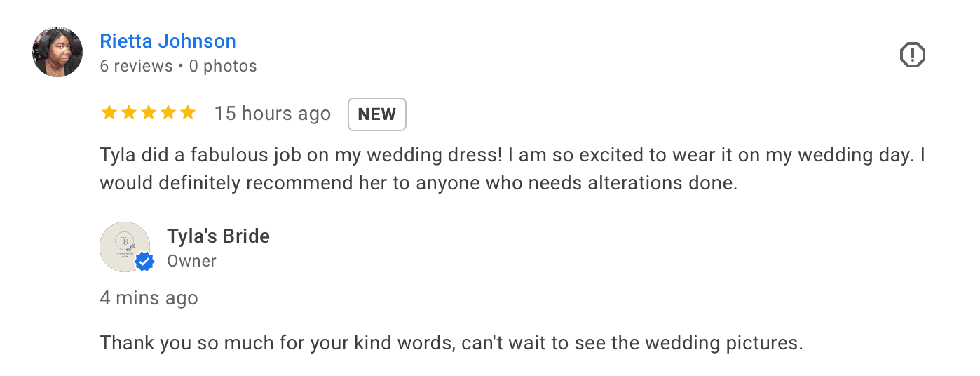The width and height of the screenshot is (980, 376).
Task: Click the "15 hours ago" review timestamp
Action: tap(272, 114)
